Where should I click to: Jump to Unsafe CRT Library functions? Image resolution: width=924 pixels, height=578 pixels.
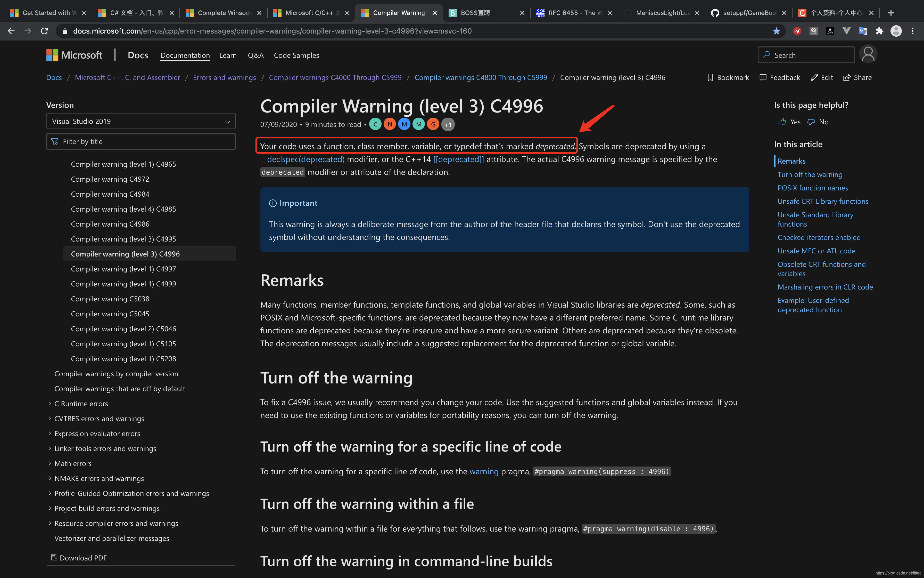[823, 202]
